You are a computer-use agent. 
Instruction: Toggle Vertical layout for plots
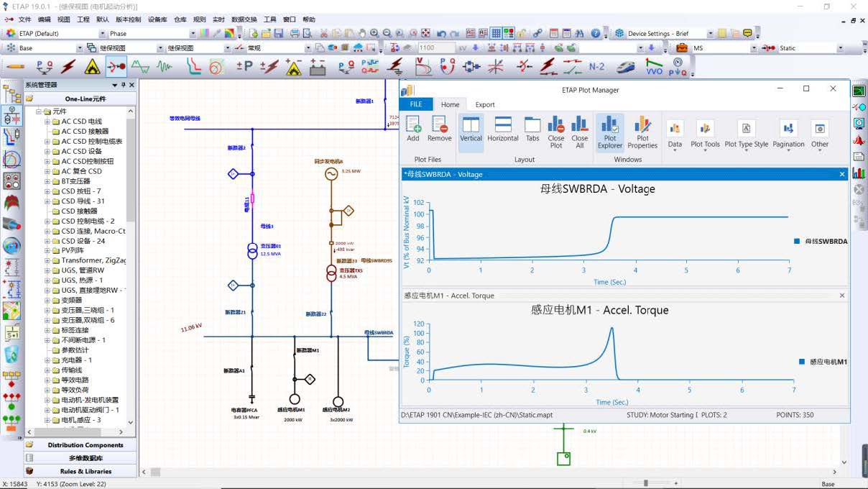click(x=471, y=131)
